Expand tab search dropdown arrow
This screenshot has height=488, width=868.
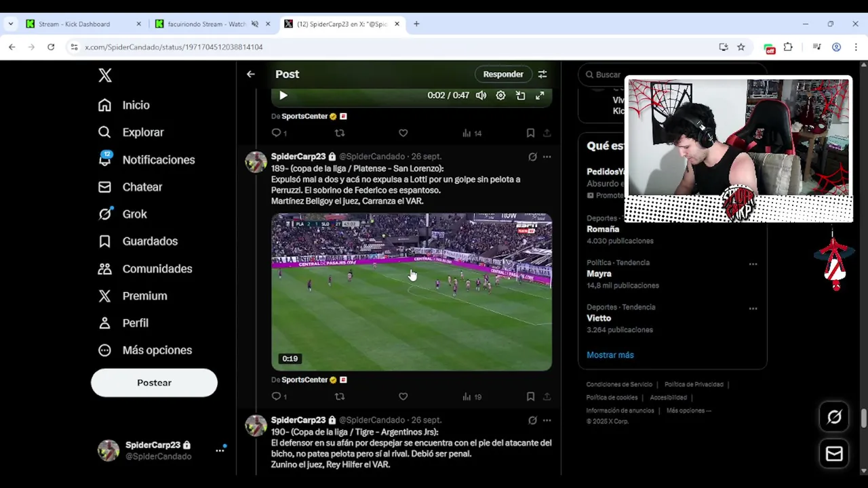[x=11, y=24]
